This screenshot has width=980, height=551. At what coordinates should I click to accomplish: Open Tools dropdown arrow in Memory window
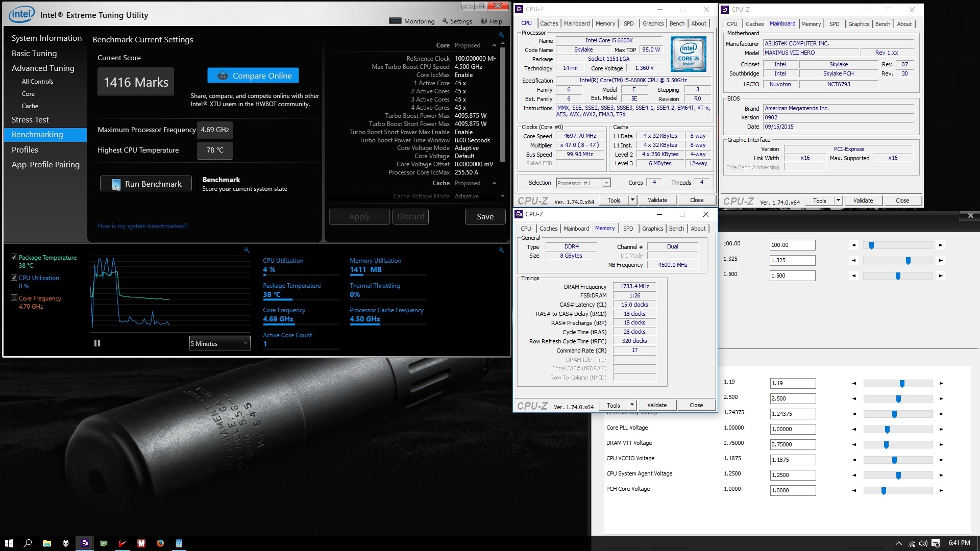point(632,405)
